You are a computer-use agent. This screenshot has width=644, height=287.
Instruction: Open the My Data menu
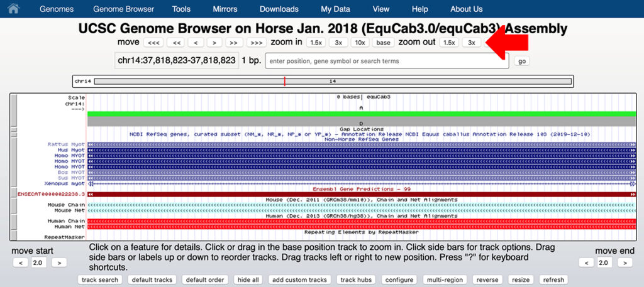point(336,9)
